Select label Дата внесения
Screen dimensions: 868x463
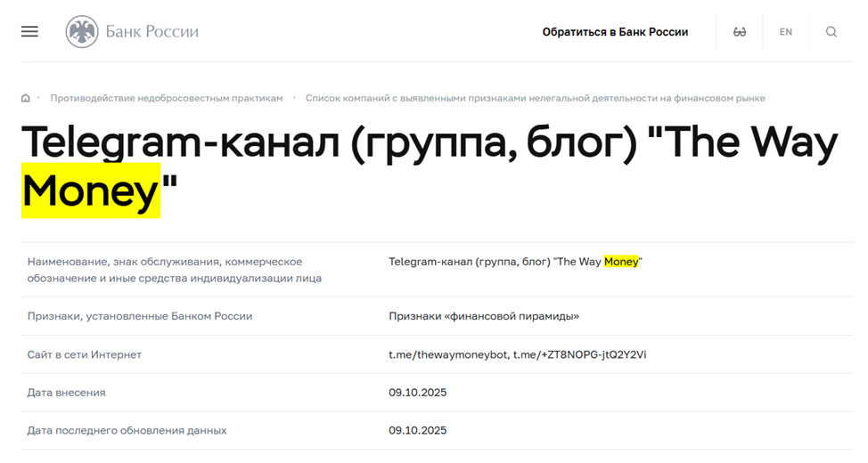[x=67, y=393]
